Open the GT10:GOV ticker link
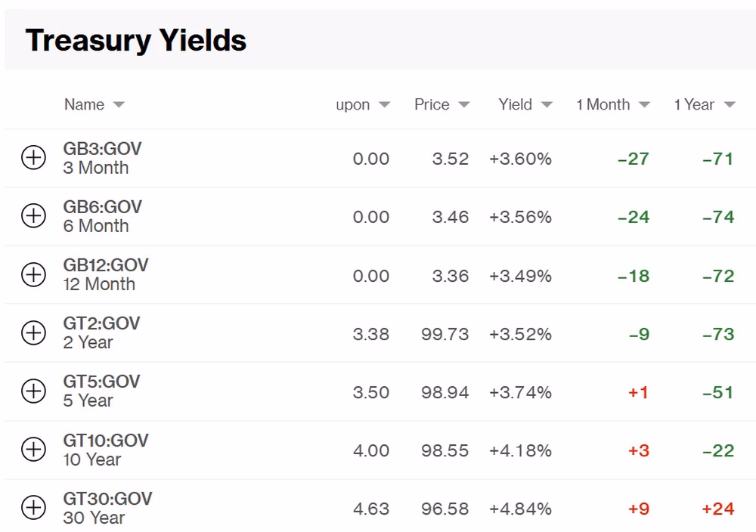The image size is (756, 532). 106,441
